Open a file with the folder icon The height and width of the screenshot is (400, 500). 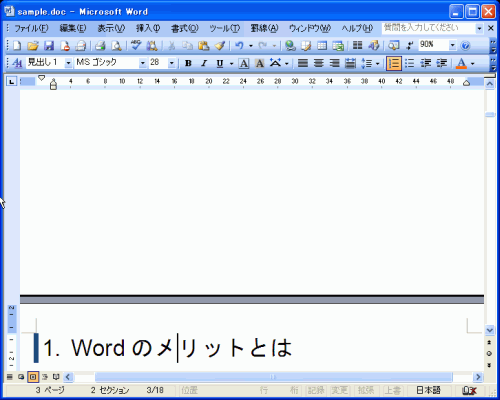pyautogui.click(x=33, y=45)
